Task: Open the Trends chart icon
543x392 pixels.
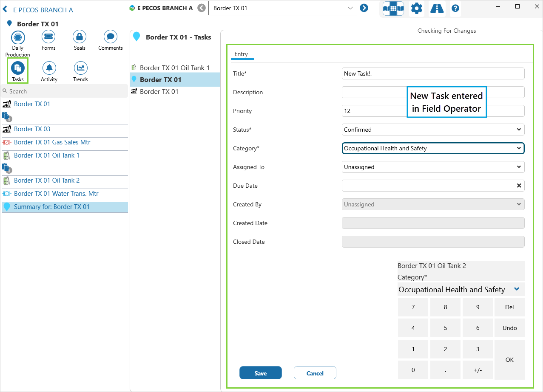Action: (80, 68)
